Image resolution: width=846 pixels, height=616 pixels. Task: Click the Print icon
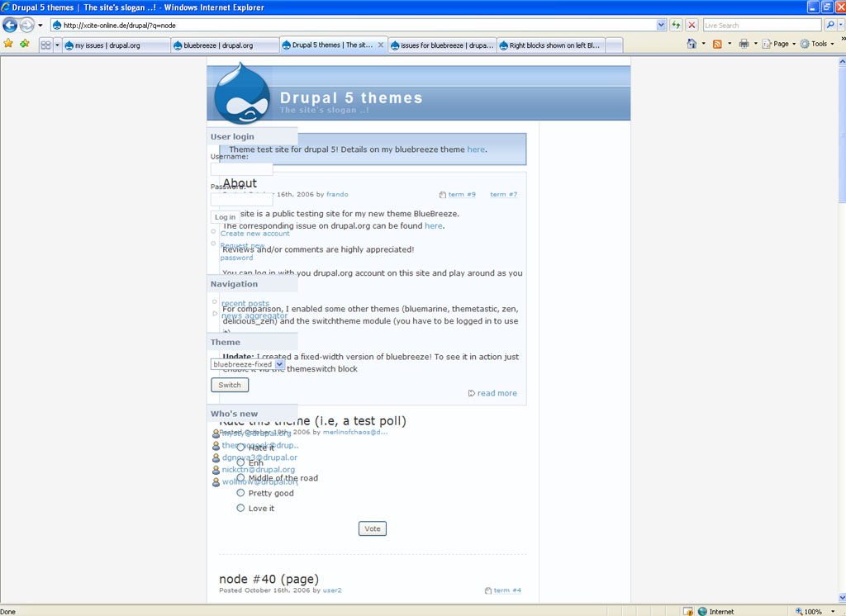click(744, 44)
